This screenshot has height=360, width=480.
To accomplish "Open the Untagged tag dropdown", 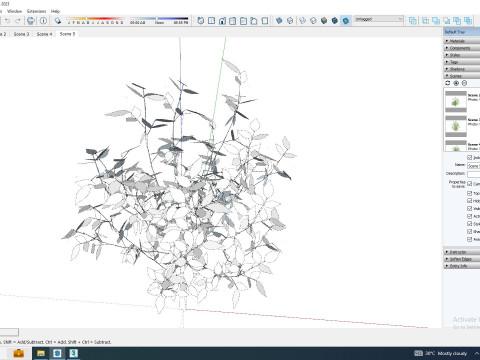I will click(x=378, y=19).
